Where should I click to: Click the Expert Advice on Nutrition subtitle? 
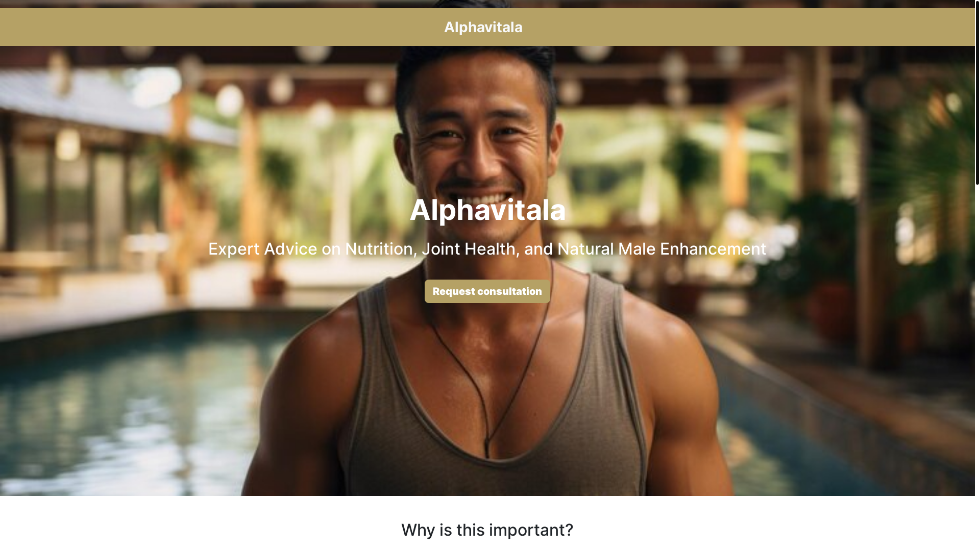tap(487, 249)
